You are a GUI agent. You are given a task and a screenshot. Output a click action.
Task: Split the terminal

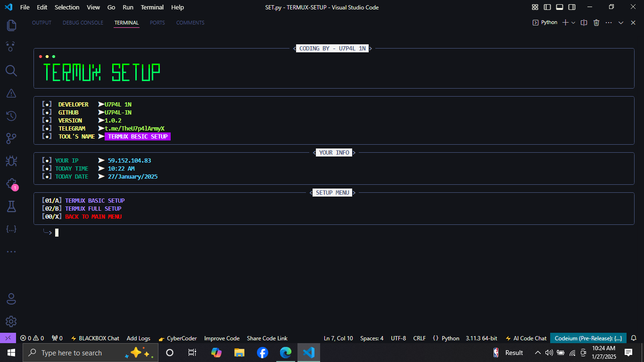point(584,23)
